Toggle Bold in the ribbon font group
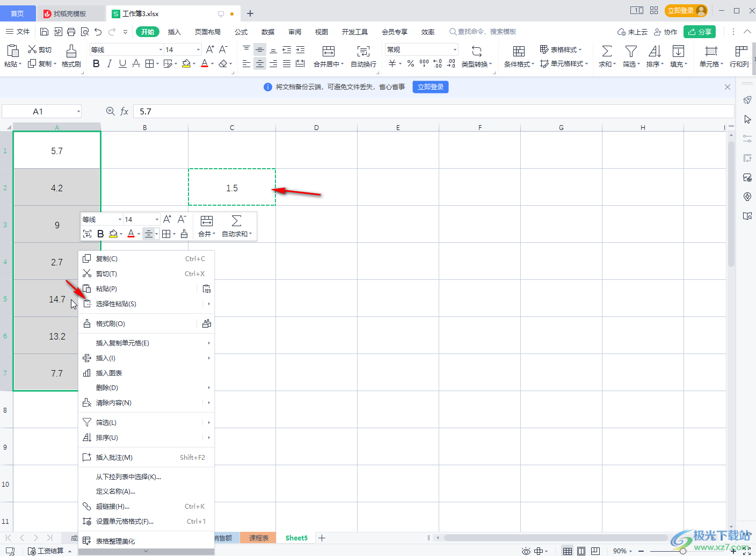Image resolution: width=756 pixels, height=556 pixels. (96, 63)
